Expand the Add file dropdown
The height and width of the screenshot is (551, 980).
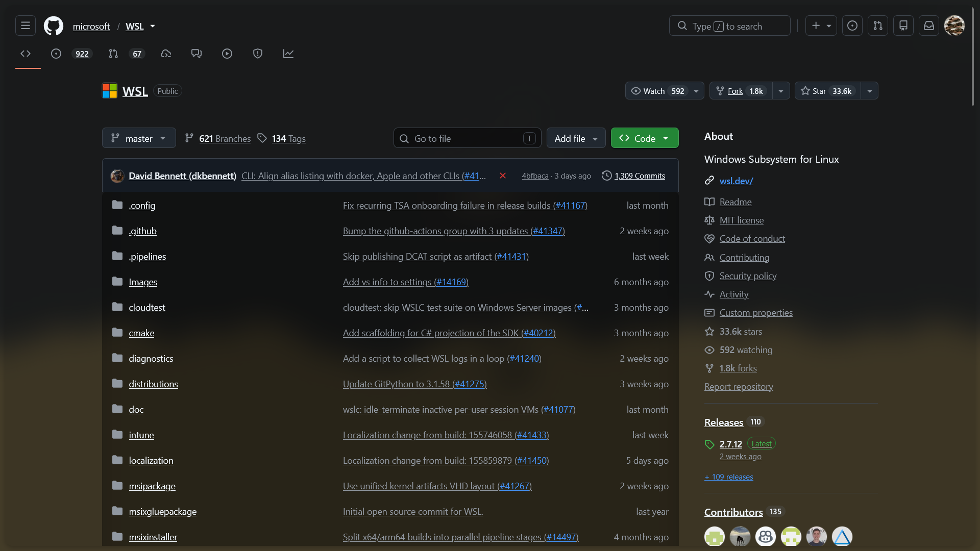pos(576,138)
